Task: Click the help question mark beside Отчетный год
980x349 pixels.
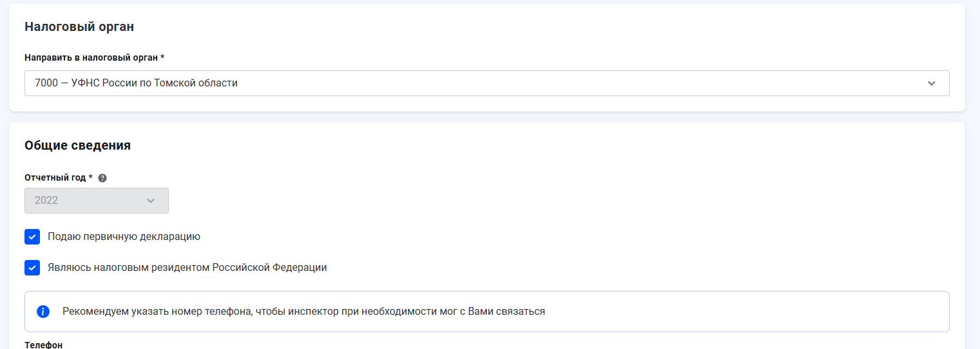Action: coord(102,178)
